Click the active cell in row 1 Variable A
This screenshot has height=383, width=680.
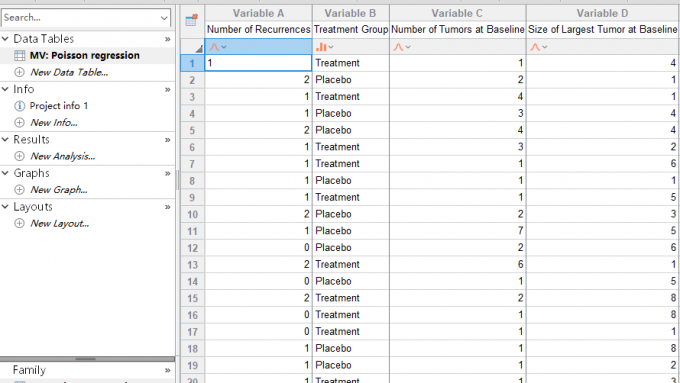pos(258,63)
